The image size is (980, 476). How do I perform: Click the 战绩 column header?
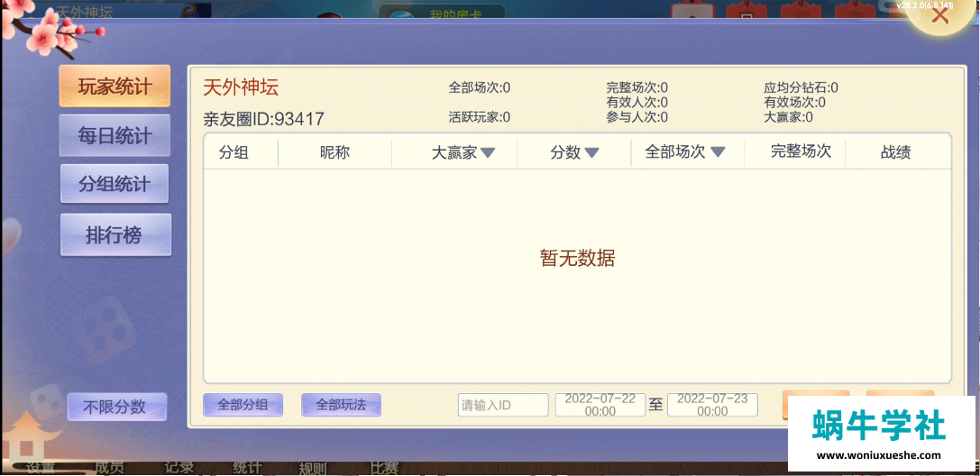(x=895, y=152)
